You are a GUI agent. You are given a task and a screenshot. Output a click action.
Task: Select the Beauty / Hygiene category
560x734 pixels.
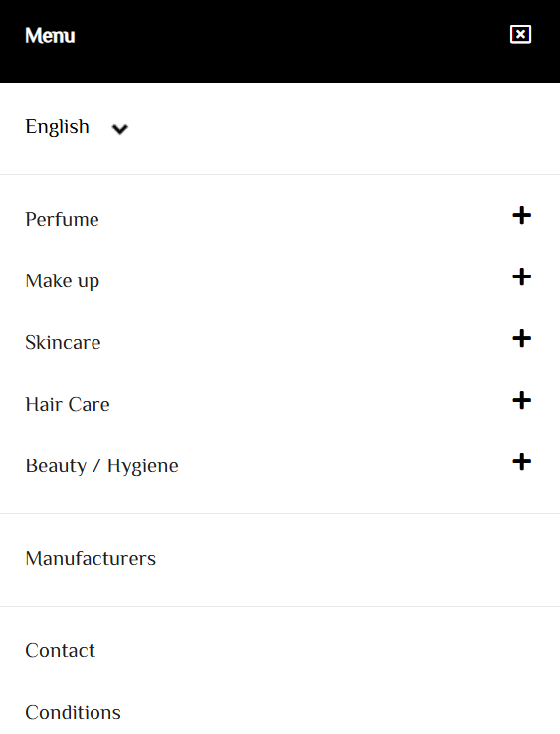pyautogui.click(x=102, y=466)
